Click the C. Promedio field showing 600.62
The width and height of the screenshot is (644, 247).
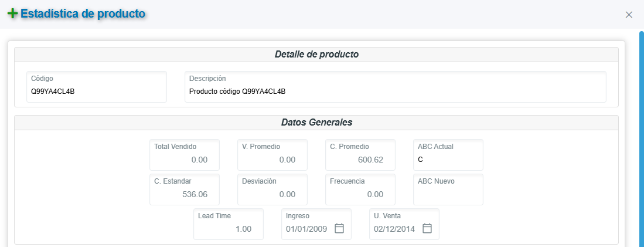(360, 160)
